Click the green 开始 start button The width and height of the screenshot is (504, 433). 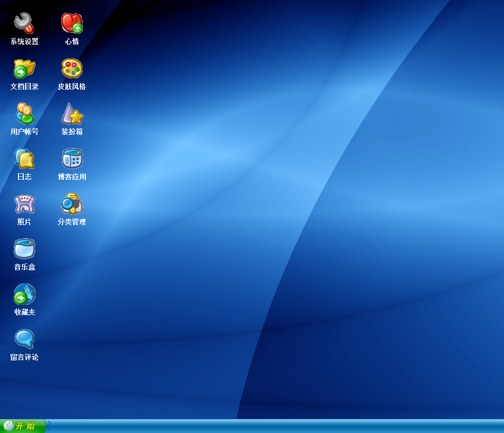[25, 426]
